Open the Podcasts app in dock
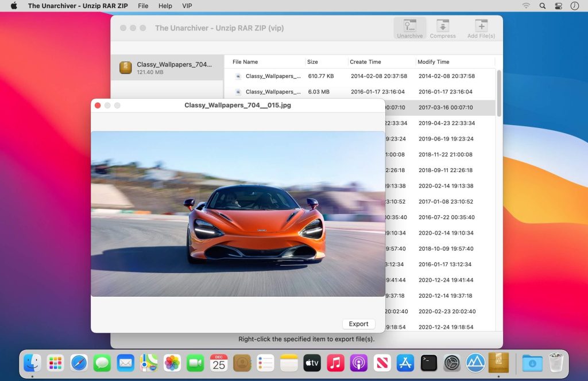Image resolution: width=588 pixels, height=381 pixels. pos(359,363)
